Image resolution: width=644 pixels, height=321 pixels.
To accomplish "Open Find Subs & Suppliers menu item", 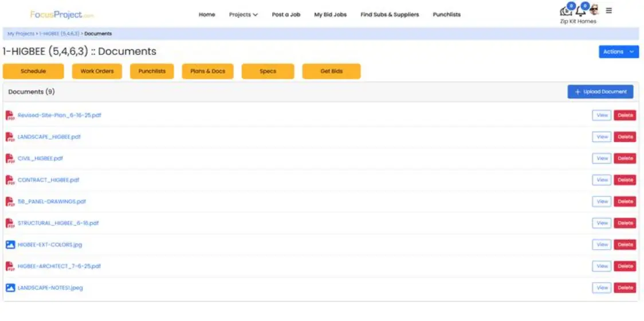I will tap(390, 15).
